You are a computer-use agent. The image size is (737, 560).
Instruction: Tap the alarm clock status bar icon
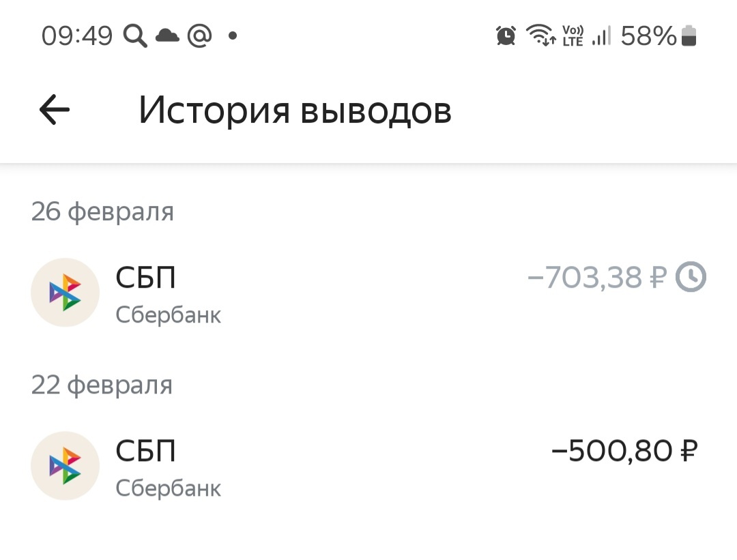click(504, 35)
